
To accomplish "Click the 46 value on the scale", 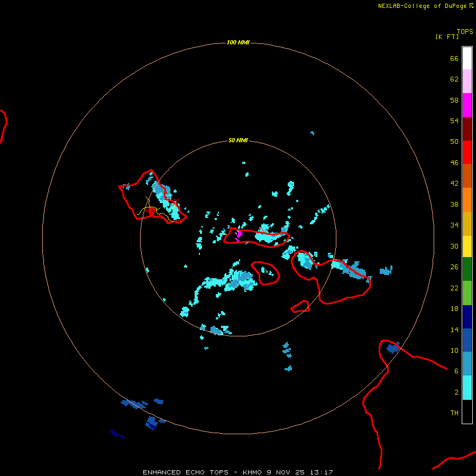I will click(x=454, y=162).
